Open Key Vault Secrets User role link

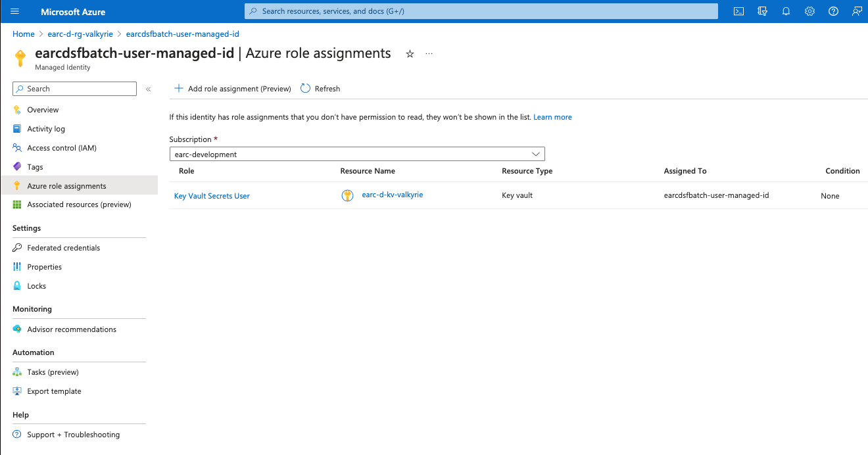212,196
